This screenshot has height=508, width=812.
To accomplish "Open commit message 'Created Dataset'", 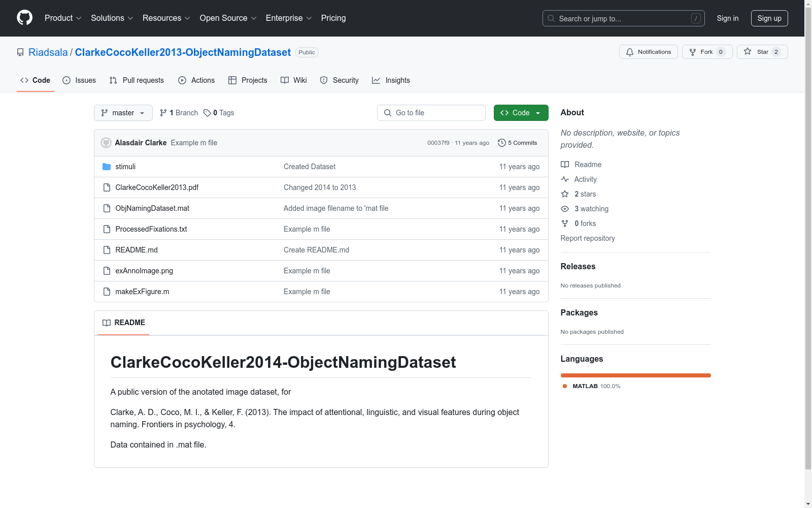I will [x=310, y=167].
